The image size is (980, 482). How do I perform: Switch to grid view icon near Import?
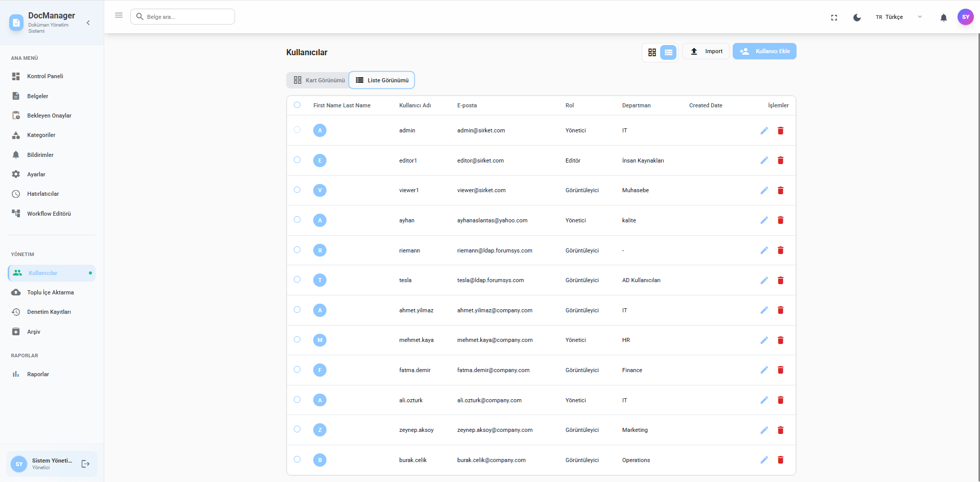tap(652, 52)
